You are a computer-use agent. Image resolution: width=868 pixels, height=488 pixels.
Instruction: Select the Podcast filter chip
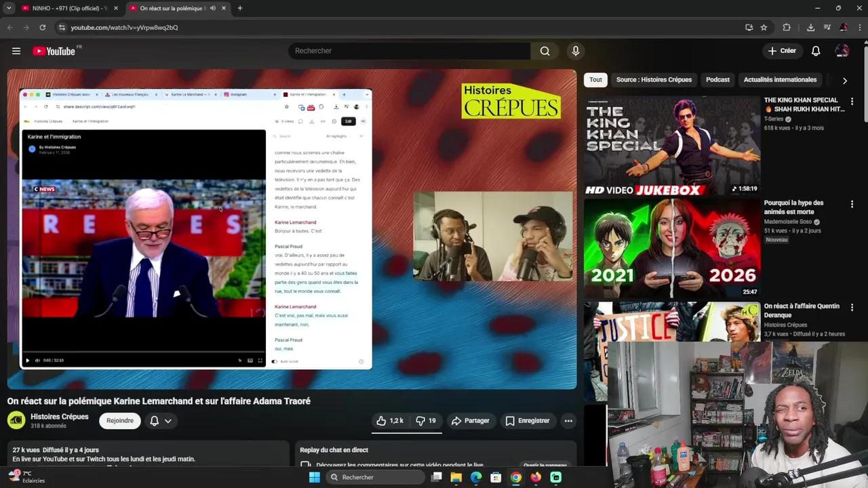[717, 80]
